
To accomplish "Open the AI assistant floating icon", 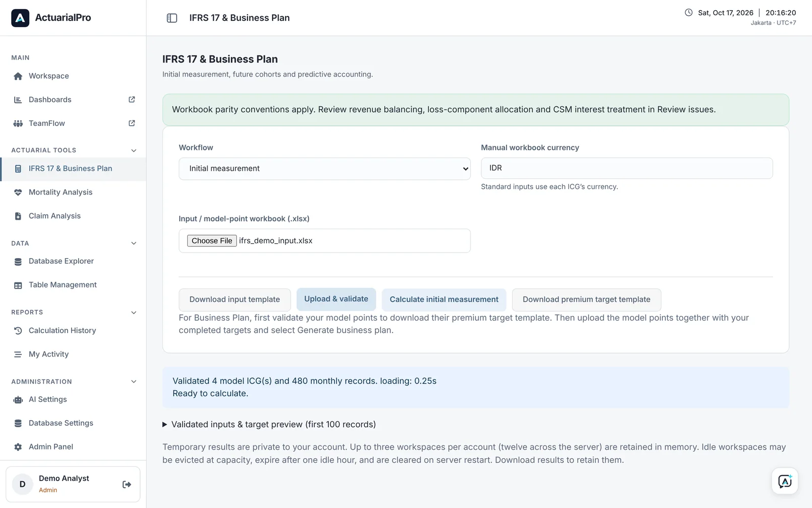I will point(785,481).
